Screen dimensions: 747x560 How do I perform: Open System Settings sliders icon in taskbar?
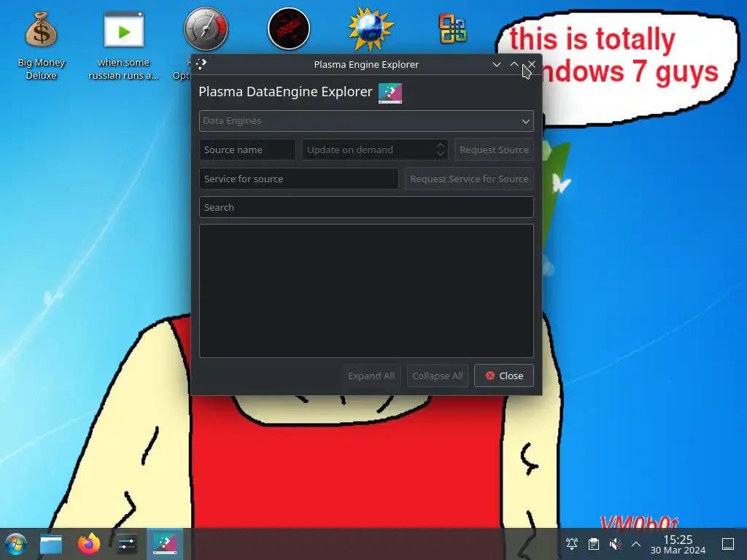[x=127, y=544]
